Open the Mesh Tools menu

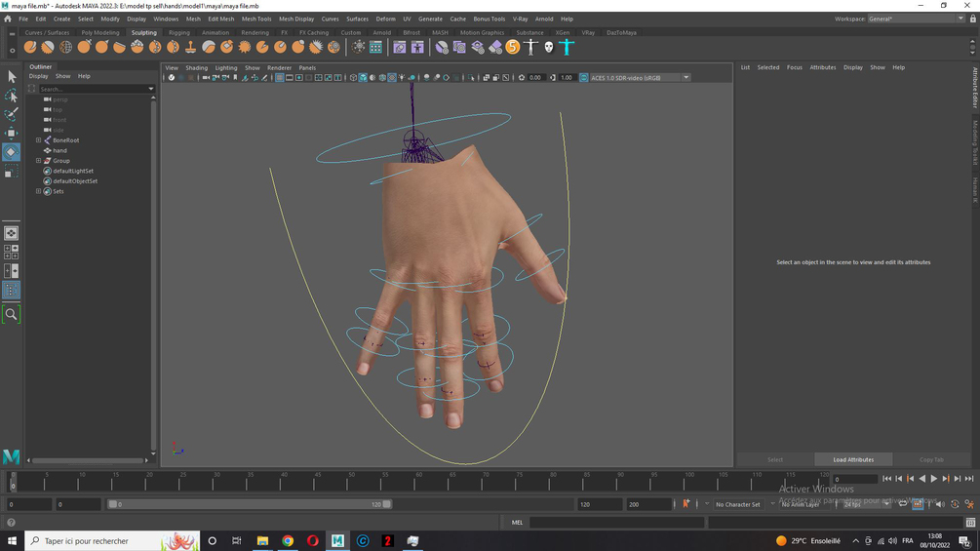(256, 19)
